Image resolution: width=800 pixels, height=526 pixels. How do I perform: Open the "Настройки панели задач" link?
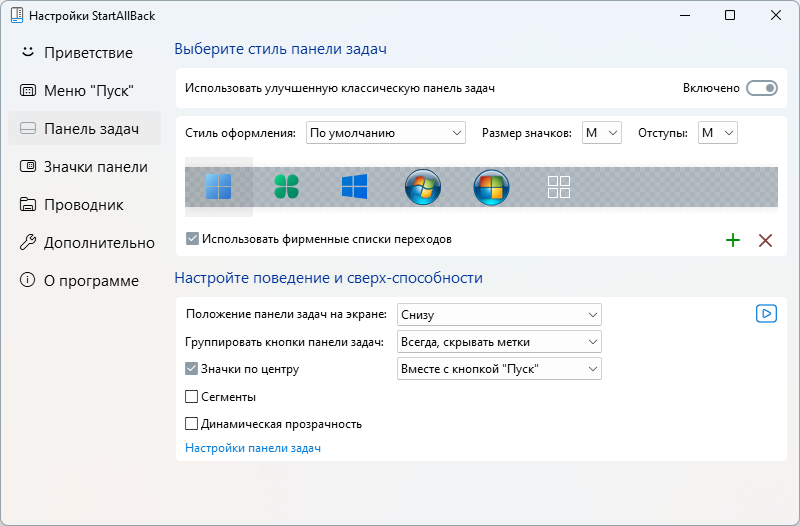click(253, 448)
